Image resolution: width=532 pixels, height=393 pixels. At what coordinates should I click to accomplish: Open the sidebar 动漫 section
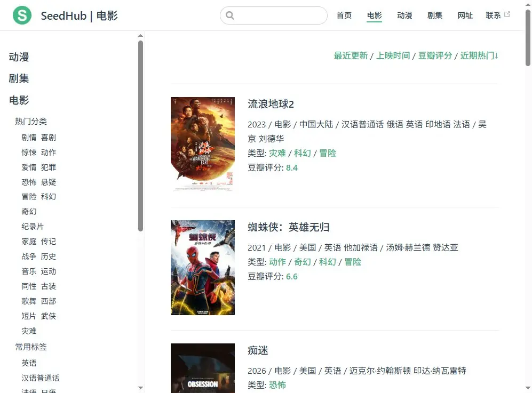coord(19,57)
